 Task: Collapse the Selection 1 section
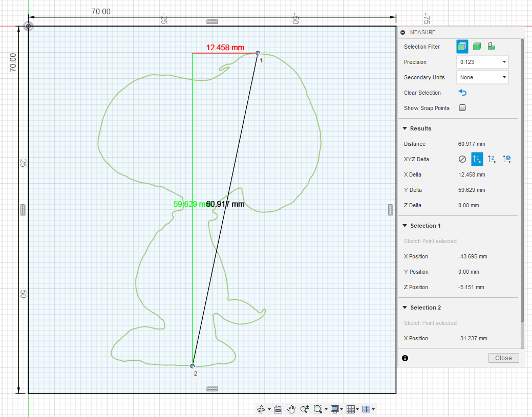pyautogui.click(x=406, y=226)
